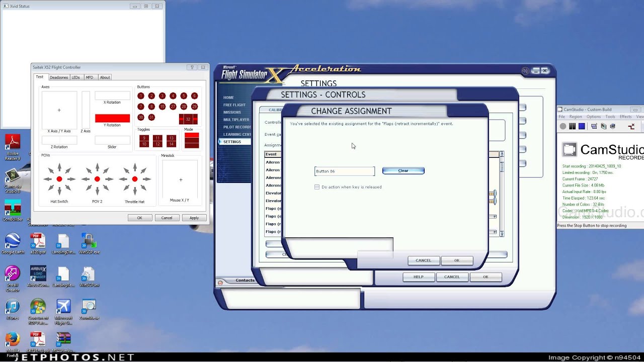The height and width of the screenshot is (362, 644).
Task: Open a320.pdf desktop icon
Action: pos(38,244)
